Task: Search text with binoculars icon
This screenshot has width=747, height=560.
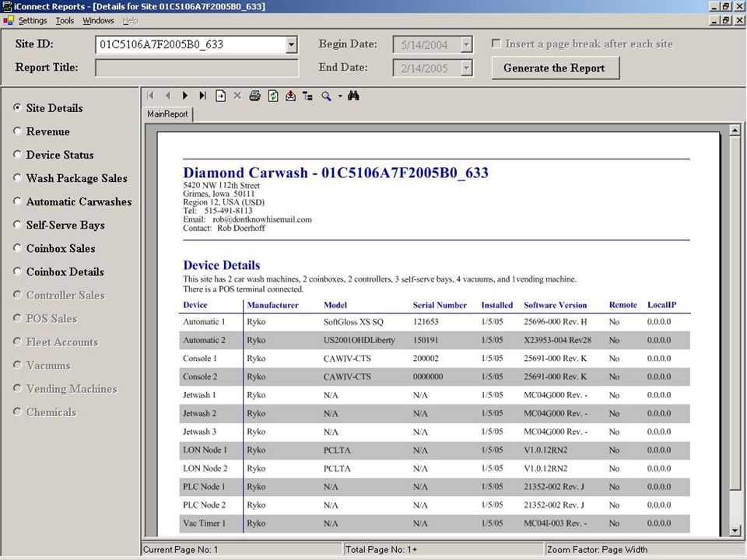Action: (x=353, y=96)
